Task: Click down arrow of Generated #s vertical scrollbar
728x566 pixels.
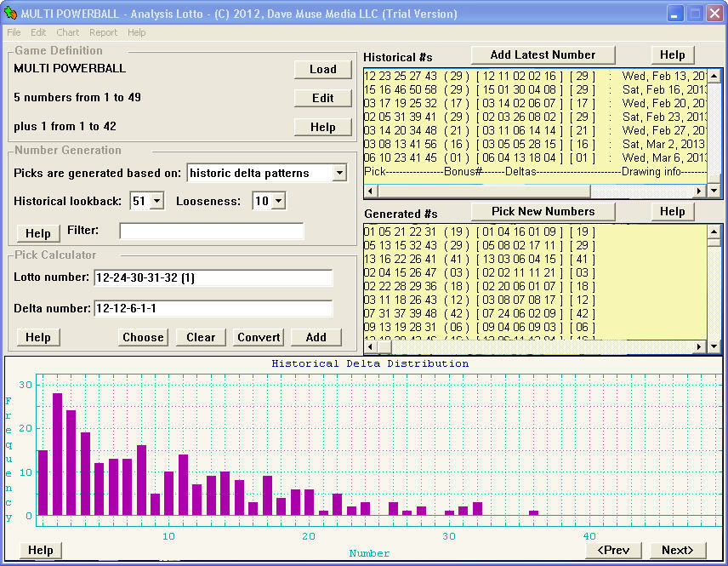Action: point(714,346)
